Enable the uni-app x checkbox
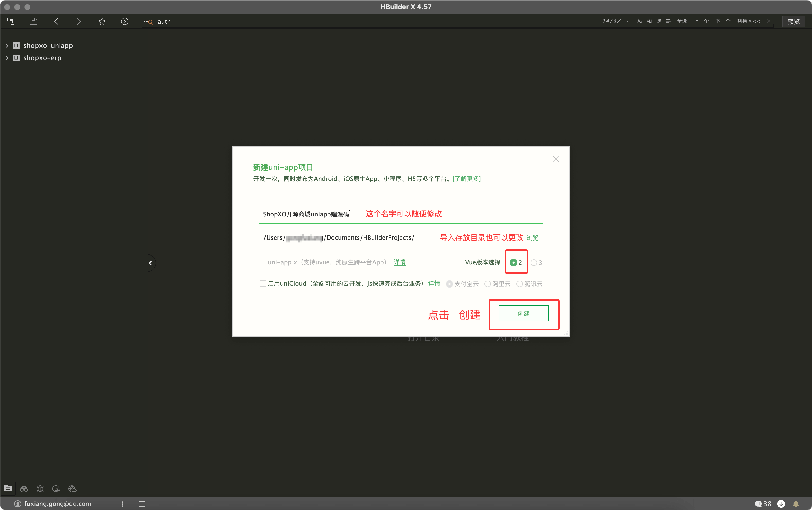Screen dimensions: 812x510 pyautogui.click(x=262, y=262)
